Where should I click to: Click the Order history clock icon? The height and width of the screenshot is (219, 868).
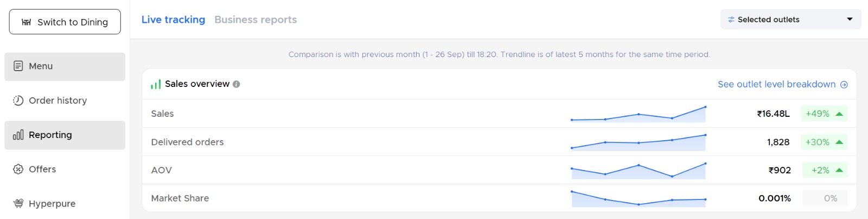click(x=18, y=101)
